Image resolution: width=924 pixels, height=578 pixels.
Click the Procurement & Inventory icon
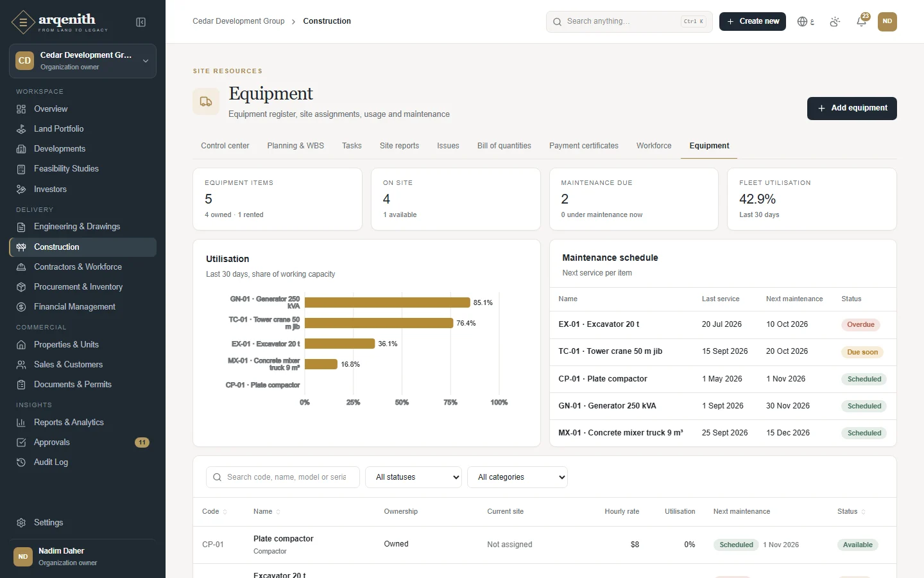point(21,287)
